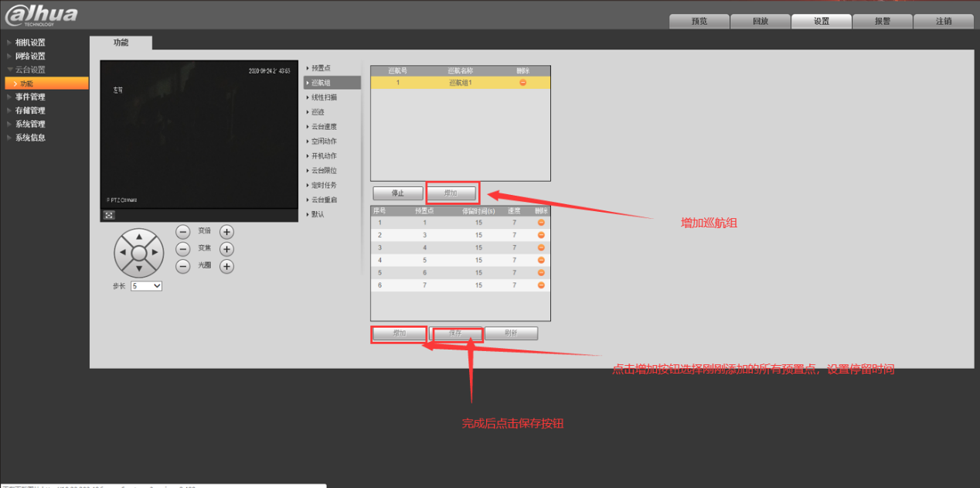Expand the 事件管理 sidebar section
Viewport: 980px width, 488px height.
coord(30,97)
